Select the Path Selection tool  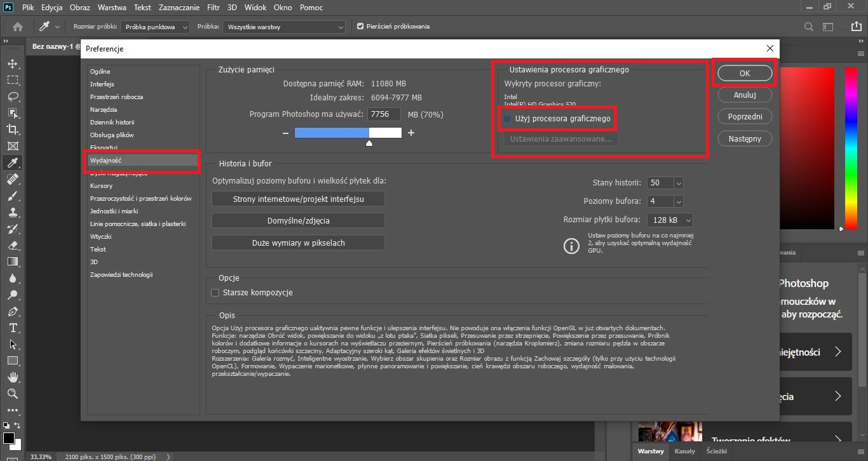(x=12, y=344)
